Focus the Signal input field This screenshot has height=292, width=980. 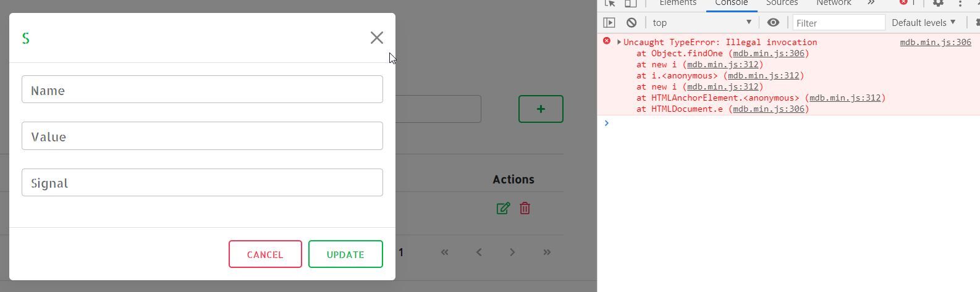[202, 183]
